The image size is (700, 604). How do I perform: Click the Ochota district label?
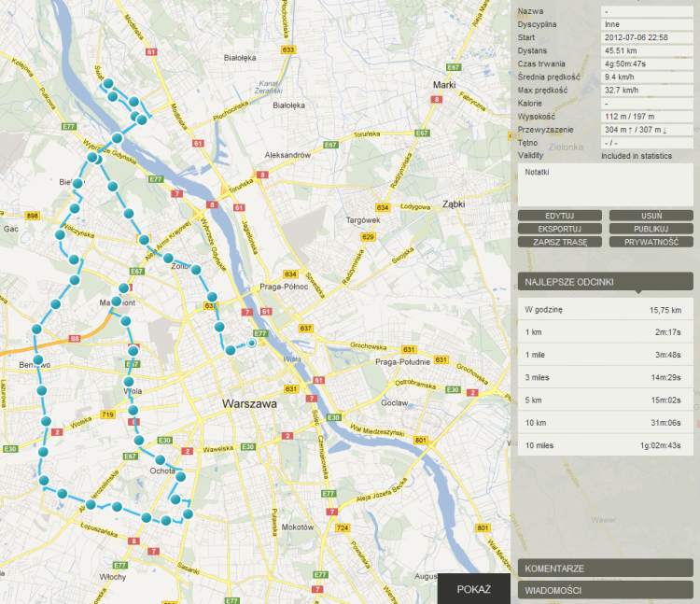162,471
